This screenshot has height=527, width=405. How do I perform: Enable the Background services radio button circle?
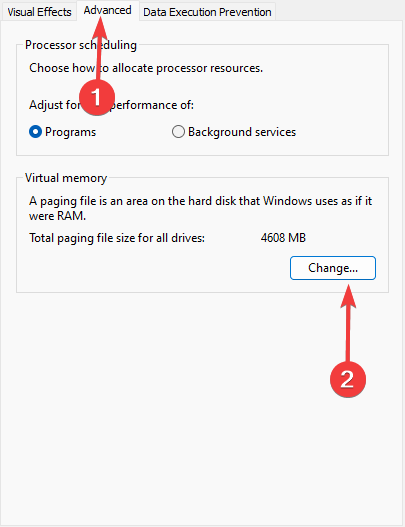[178, 132]
